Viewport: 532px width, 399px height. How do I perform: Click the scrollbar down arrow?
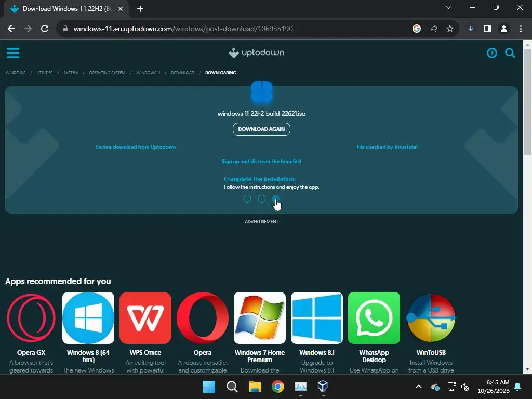click(527, 369)
